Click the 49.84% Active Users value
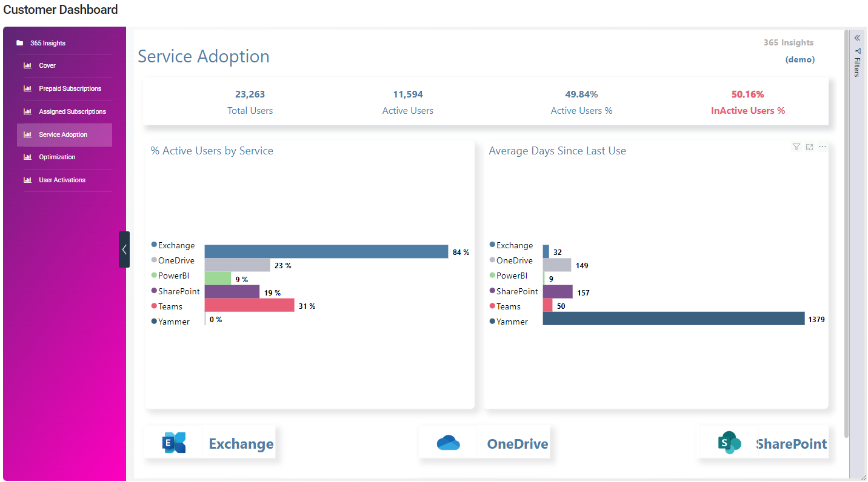The width and height of the screenshot is (868, 482). click(581, 94)
